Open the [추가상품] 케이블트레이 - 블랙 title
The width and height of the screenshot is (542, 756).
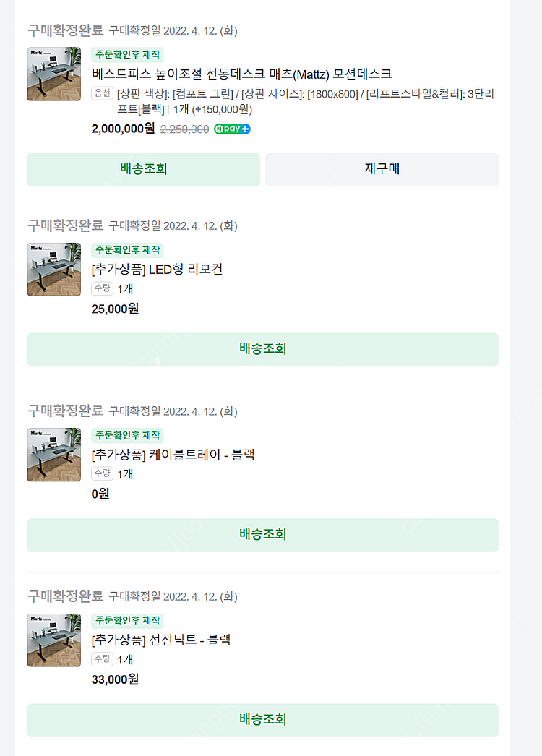pyautogui.click(x=173, y=455)
